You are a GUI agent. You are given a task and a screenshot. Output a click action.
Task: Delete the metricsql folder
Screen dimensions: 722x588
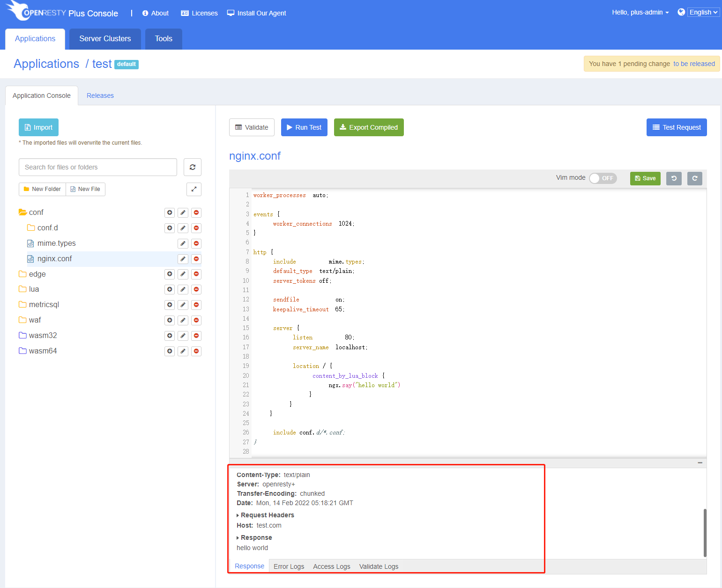tap(196, 305)
